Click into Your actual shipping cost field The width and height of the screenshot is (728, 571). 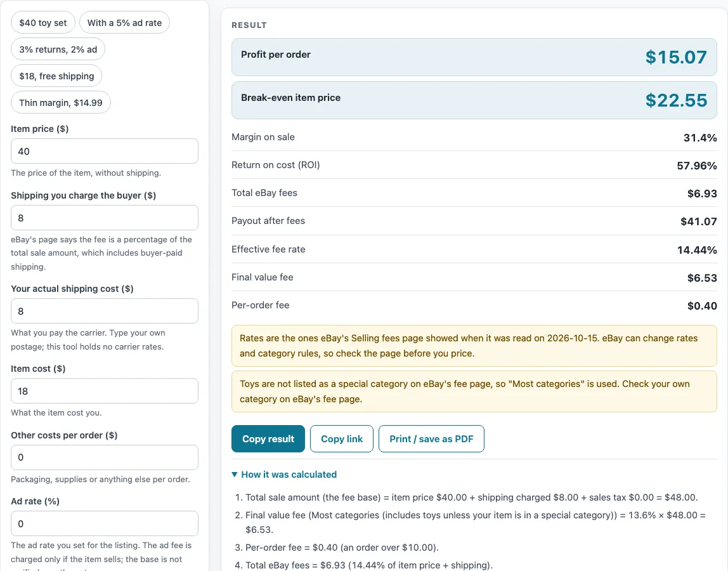click(105, 312)
